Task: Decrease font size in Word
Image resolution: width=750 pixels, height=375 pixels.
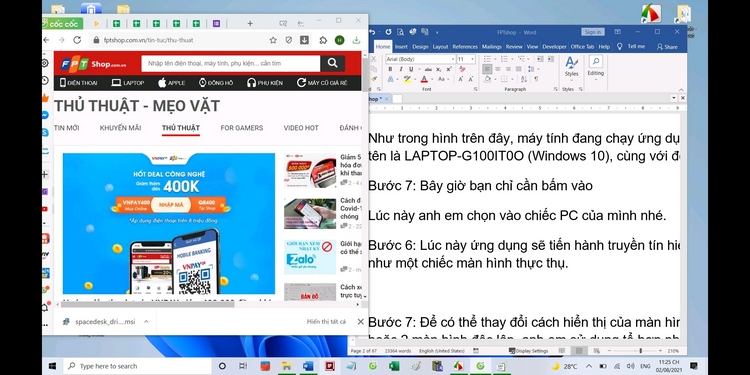Action: tap(471, 79)
